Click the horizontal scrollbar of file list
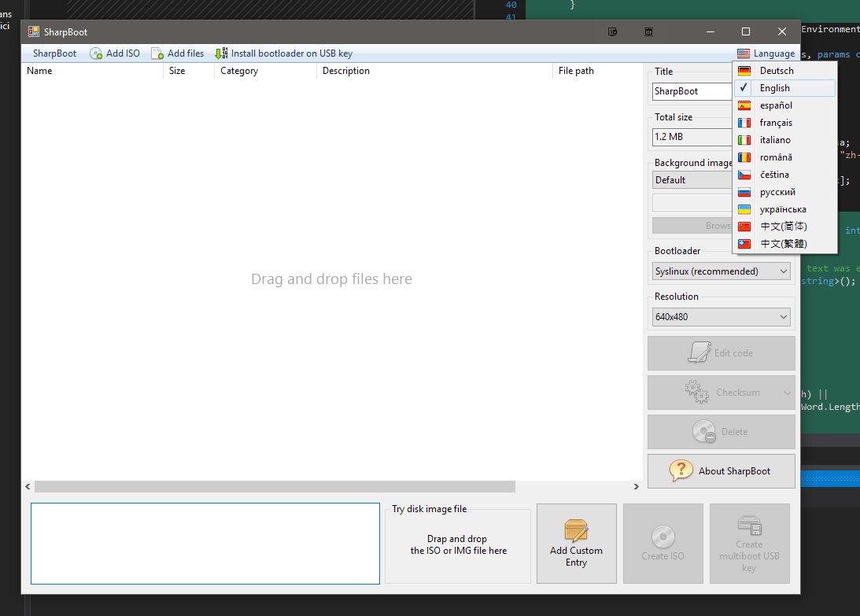Image resolution: width=860 pixels, height=616 pixels. tap(274, 487)
